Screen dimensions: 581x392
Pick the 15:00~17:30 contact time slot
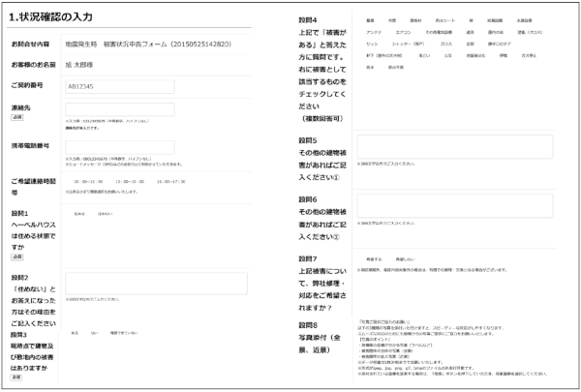pyautogui.click(x=170, y=181)
